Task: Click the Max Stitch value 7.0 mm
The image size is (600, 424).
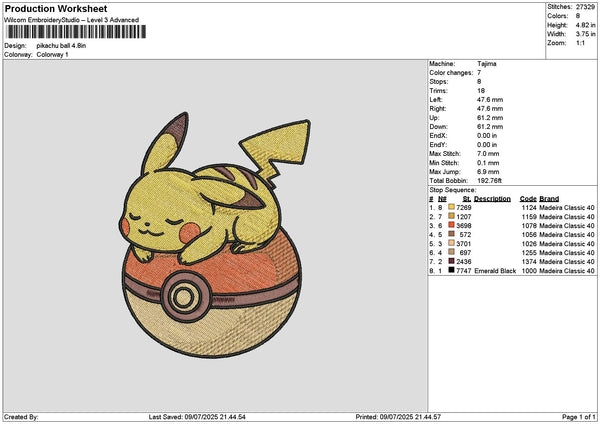Action: pos(488,154)
